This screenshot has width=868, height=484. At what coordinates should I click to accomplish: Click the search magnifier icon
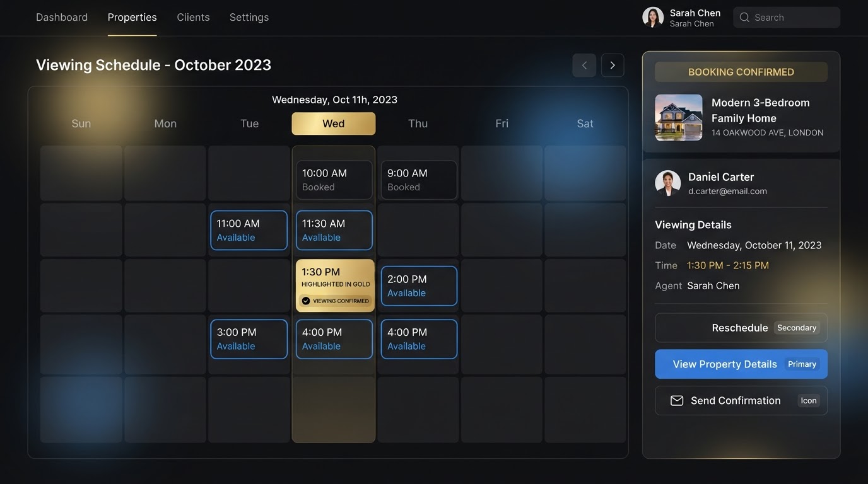click(744, 18)
